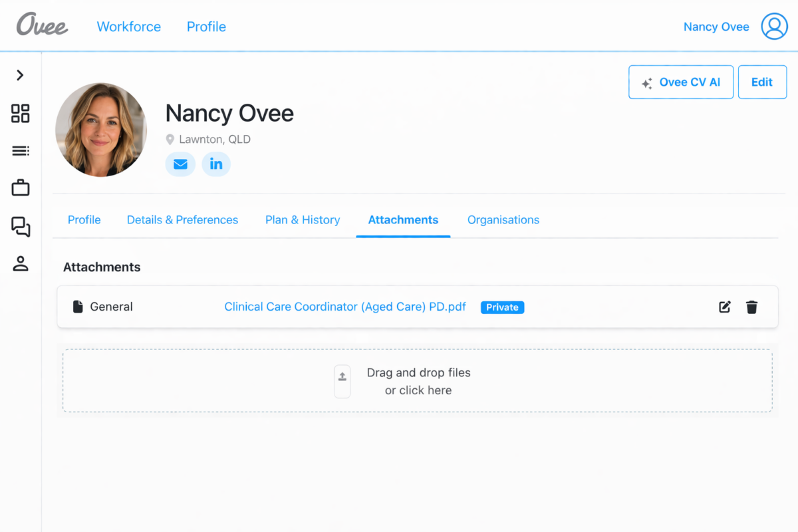Click the Edit profile button
Screen dimensions: 798x532
[762, 82]
